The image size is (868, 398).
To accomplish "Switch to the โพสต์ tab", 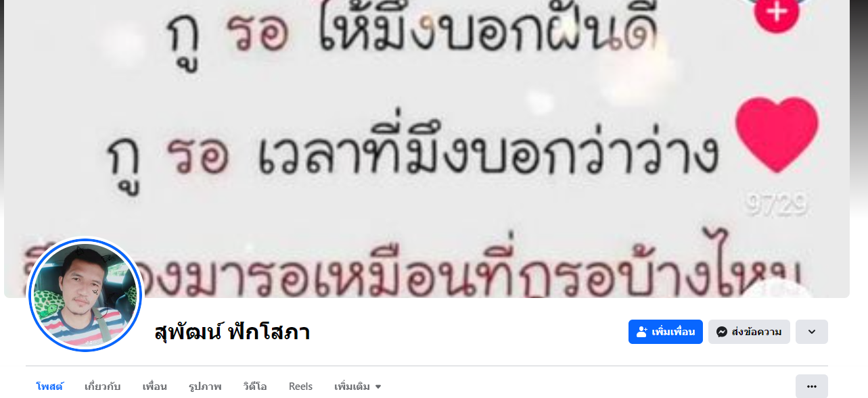I will (x=49, y=387).
